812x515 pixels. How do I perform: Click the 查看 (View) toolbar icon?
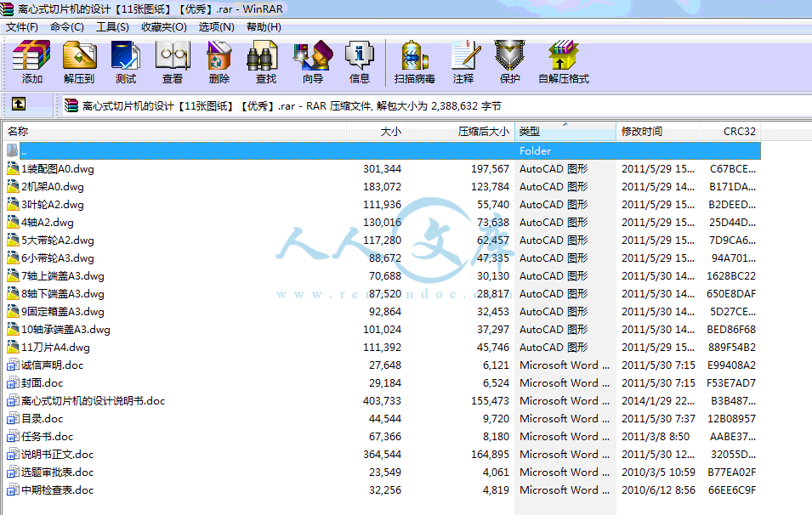pyautogui.click(x=173, y=55)
